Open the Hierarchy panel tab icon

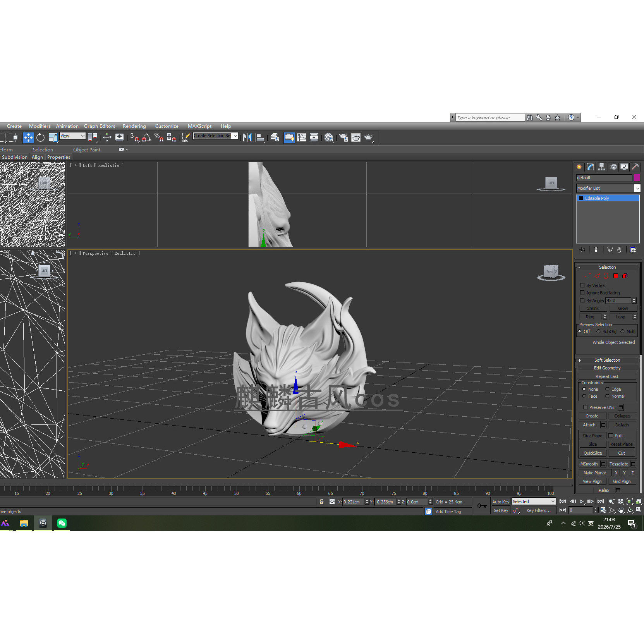(x=601, y=167)
